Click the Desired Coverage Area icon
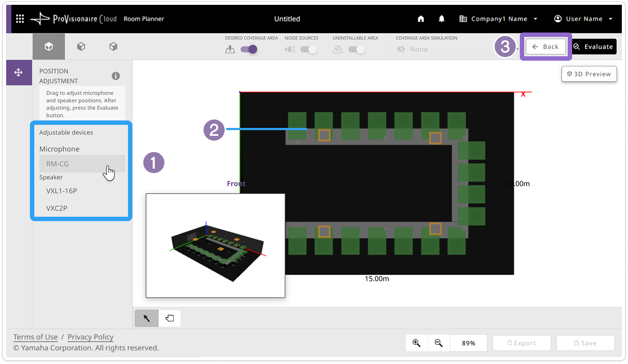Image resolution: width=628 pixels, height=364 pixels. pyautogui.click(x=230, y=49)
